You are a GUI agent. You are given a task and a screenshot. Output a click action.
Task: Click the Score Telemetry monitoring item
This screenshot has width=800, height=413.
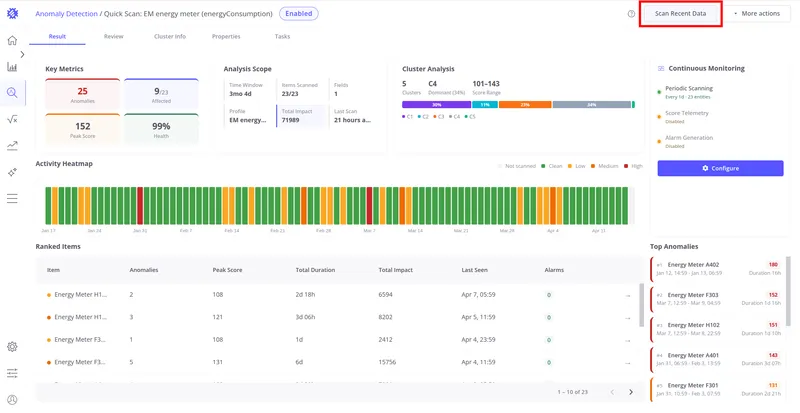(686, 117)
